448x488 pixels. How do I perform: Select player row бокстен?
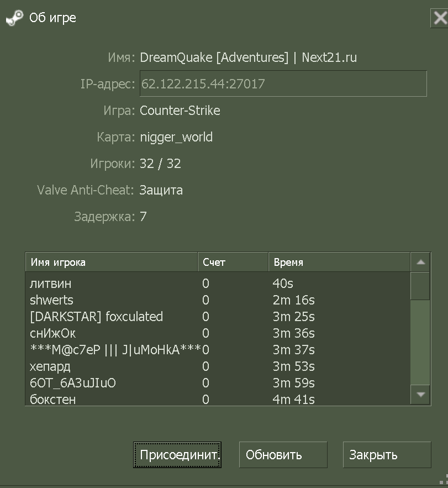(x=218, y=399)
